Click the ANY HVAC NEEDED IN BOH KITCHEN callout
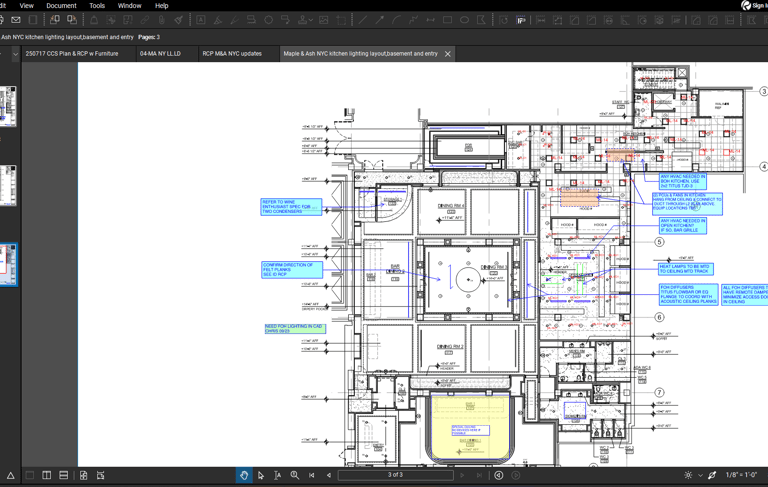This screenshot has height=487, width=768. tap(683, 181)
